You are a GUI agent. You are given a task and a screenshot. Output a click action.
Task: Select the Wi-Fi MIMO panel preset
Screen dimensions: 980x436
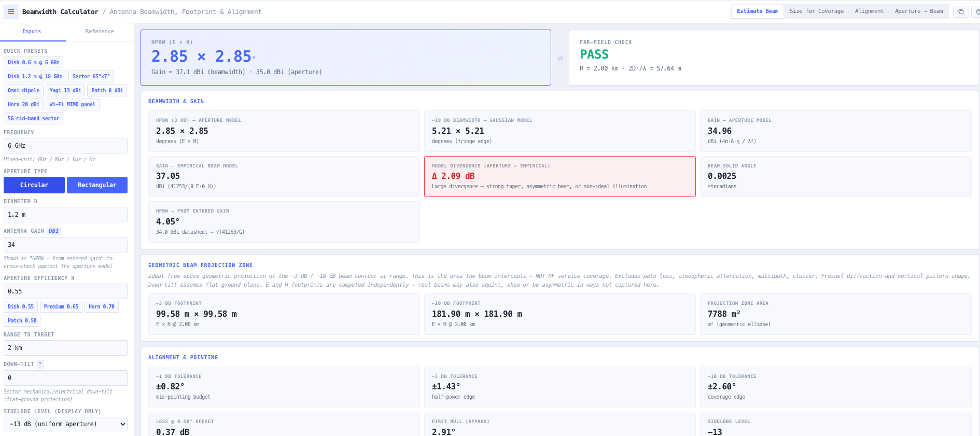(x=73, y=105)
